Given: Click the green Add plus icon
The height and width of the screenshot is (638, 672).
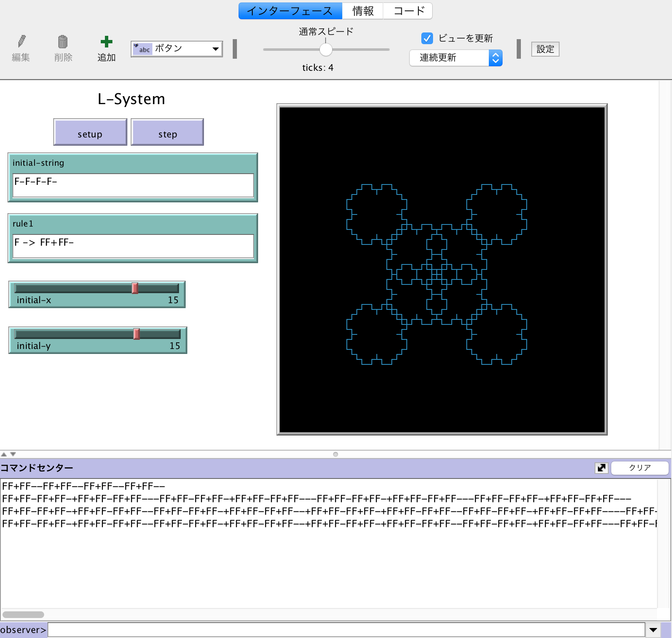Looking at the screenshot, I should (106, 42).
